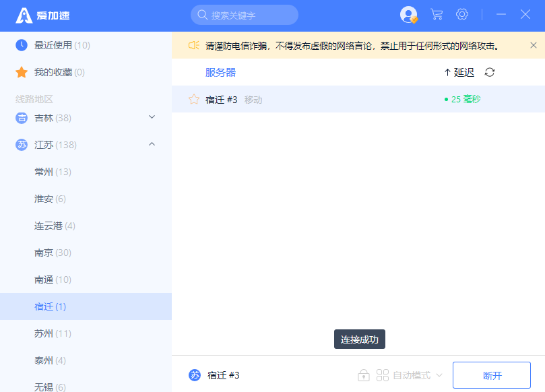The height and width of the screenshot is (392, 545).
Task: Click the 连接成功 toast
Action: click(x=359, y=339)
